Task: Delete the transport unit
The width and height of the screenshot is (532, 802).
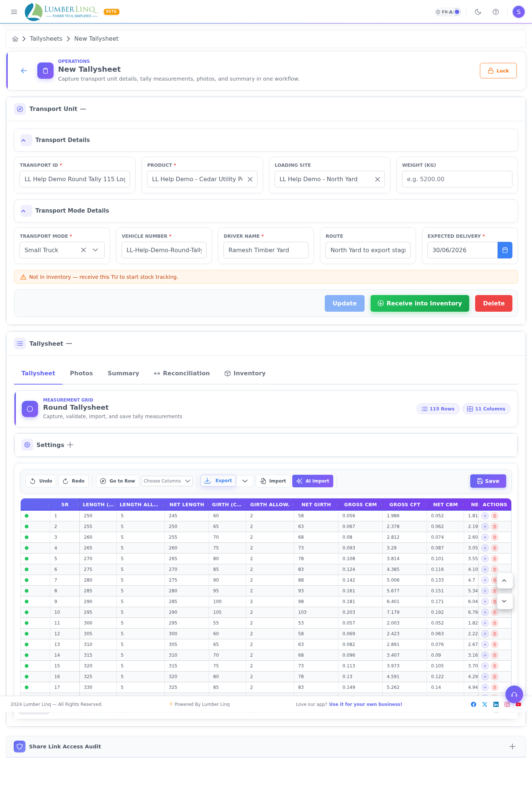Action: [494, 303]
